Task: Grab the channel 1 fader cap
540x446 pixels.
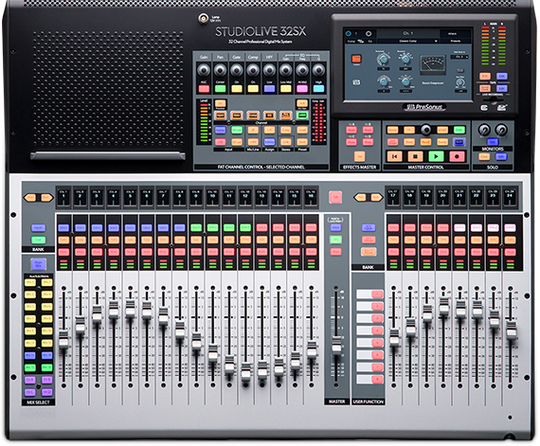Action: pos(63,338)
